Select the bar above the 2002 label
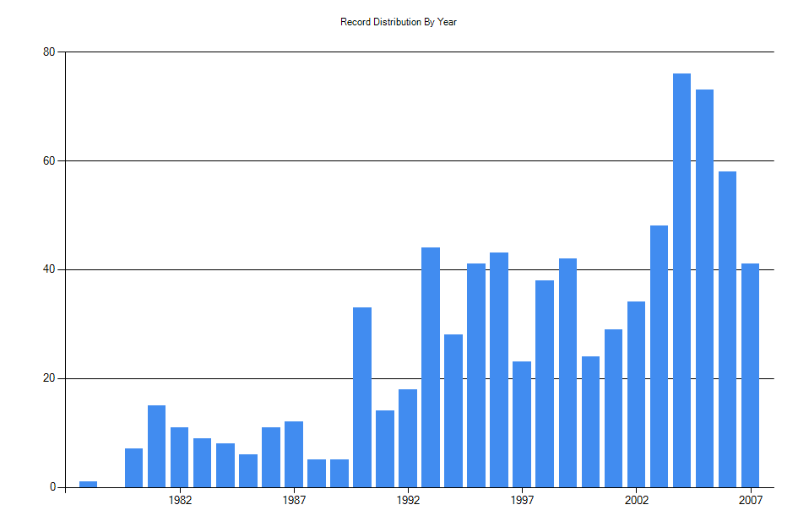Screen dimensions: 798x532 [636, 394]
